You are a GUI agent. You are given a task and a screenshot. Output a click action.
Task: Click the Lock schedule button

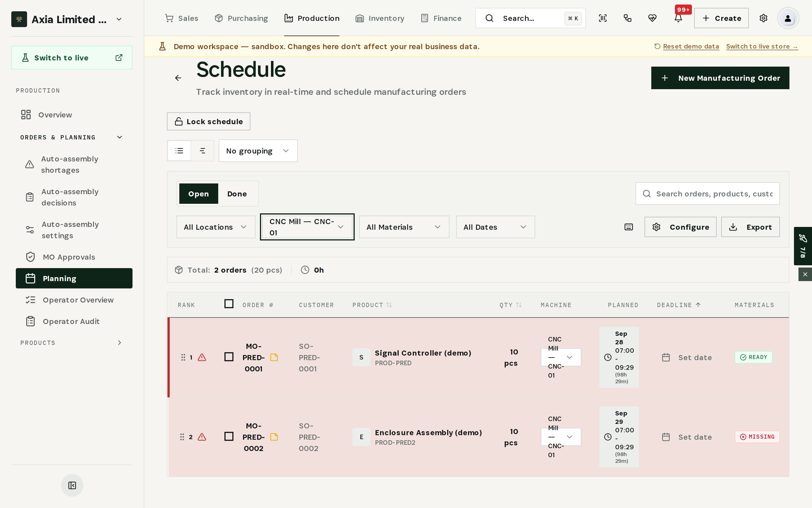point(209,122)
